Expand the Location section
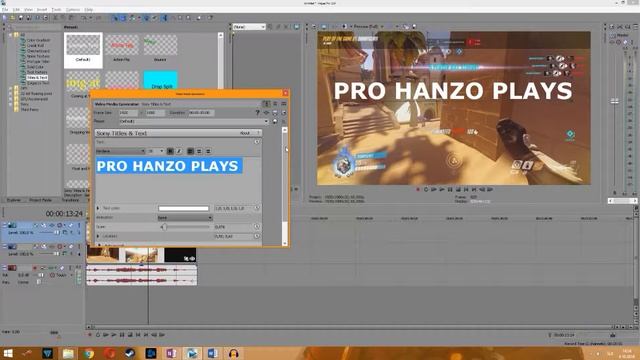The width and height of the screenshot is (640, 360). click(x=98, y=236)
